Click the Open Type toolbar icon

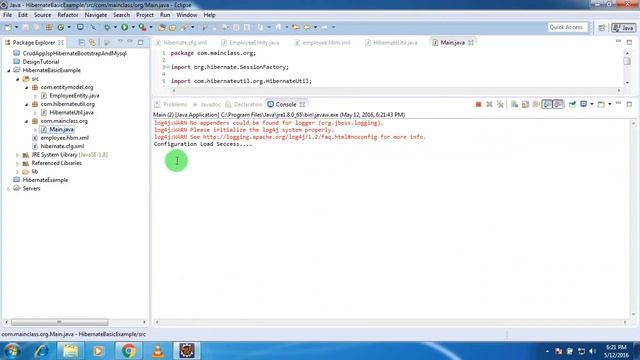162,27
